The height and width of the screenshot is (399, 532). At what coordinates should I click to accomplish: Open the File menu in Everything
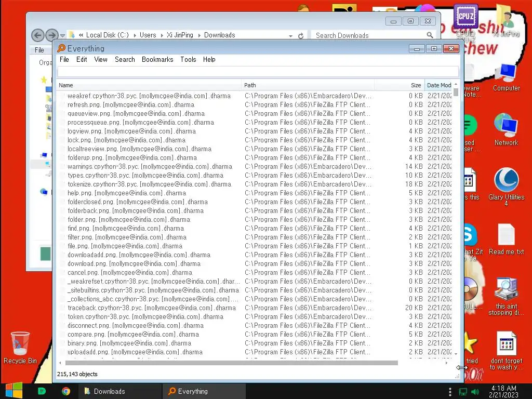64,59
